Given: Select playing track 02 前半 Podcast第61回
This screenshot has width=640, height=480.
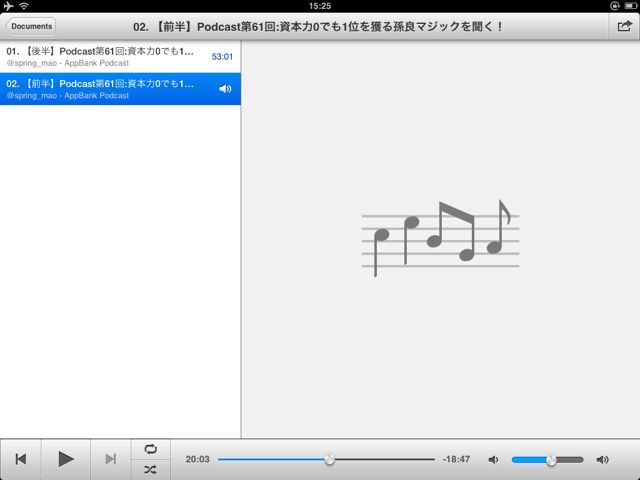Looking at the screenshot, I should (120, 89).
